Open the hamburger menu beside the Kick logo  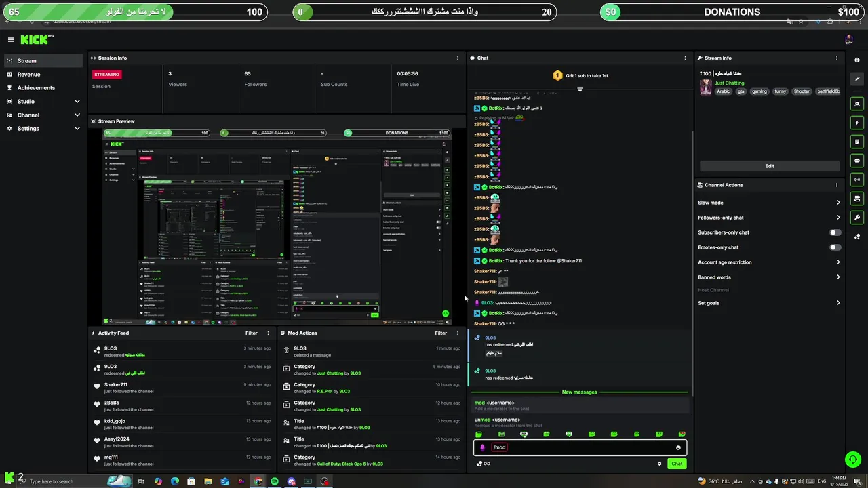(10, 40)
